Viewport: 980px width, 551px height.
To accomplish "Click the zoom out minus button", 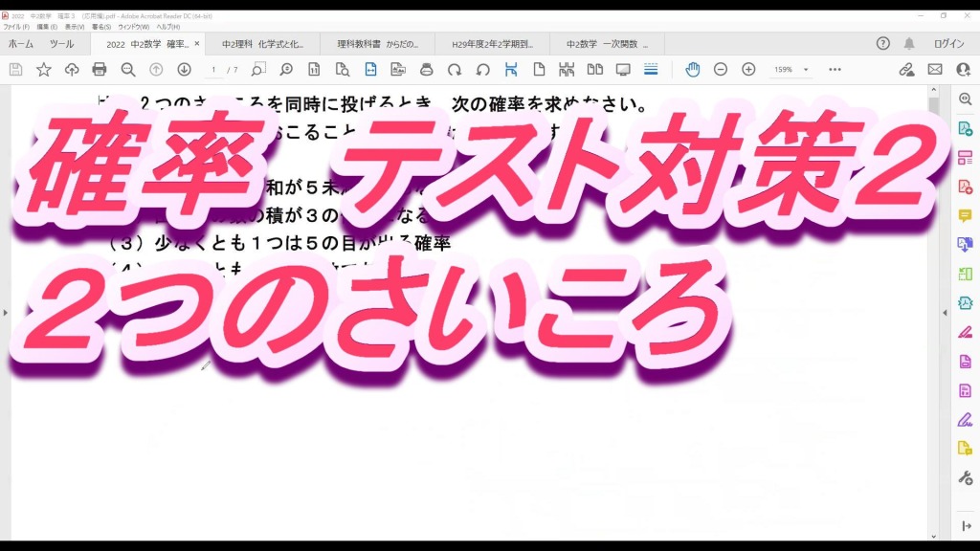I will [x=721, y=70].
